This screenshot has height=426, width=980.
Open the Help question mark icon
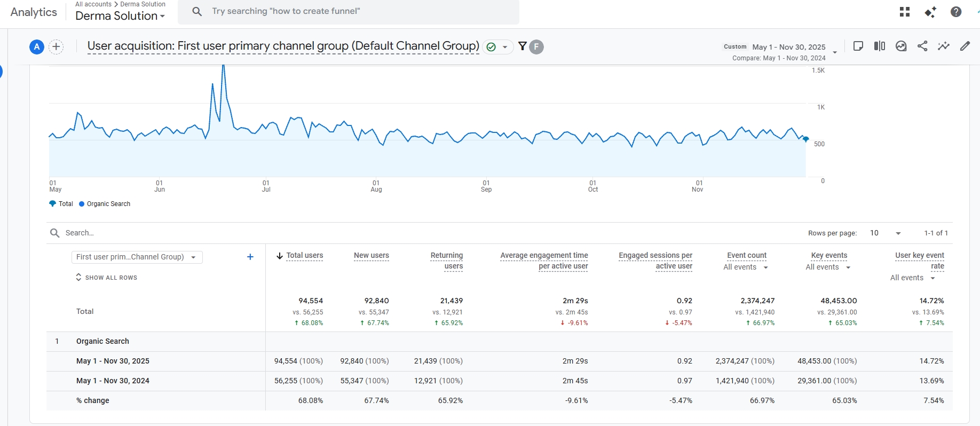tap(956, 12)
